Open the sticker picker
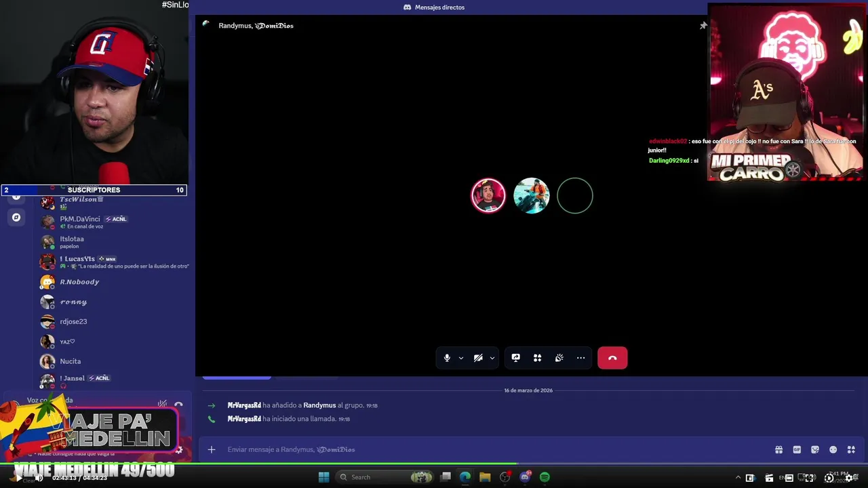 (815, 449)
